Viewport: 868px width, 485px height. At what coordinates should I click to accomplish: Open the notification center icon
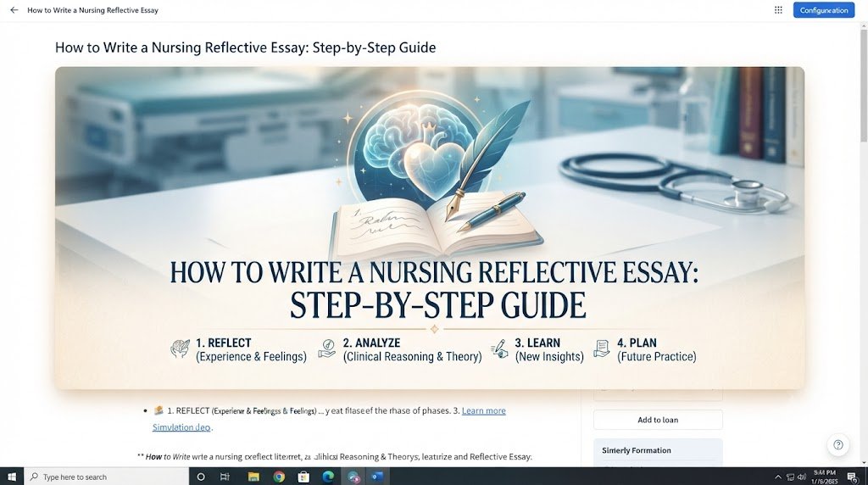(853, 477)
